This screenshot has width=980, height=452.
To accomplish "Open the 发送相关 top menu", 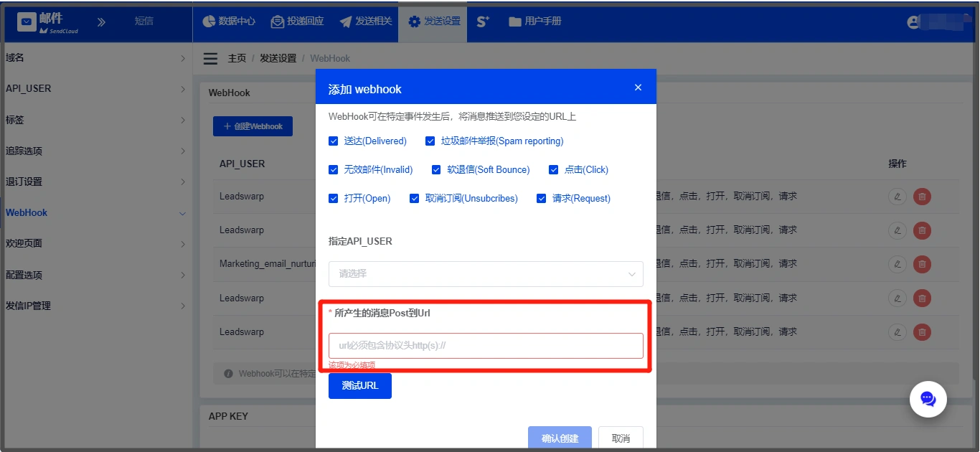I will click(366, 22).
